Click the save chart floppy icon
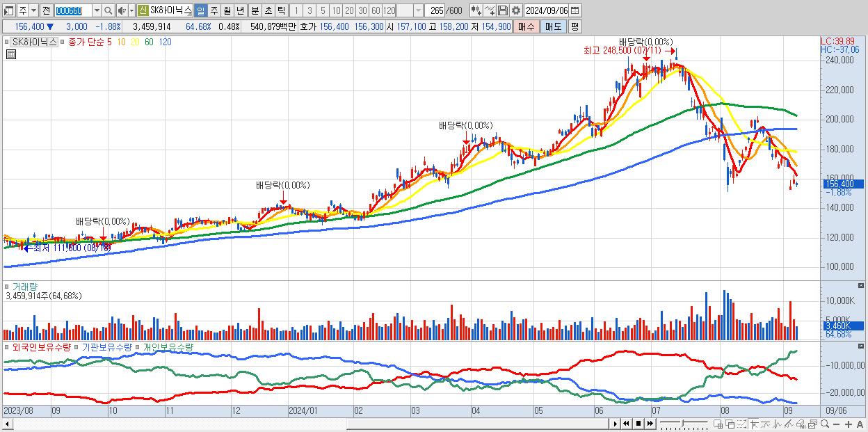This screenshot has height=432, width=868. [x=502, y=10]
